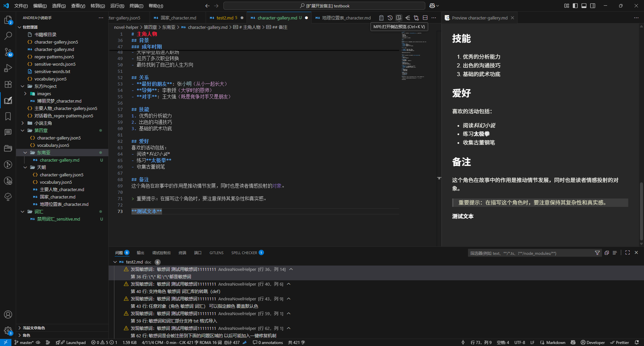Open the 终端(T) menu
The width and height of the screenshot is (644, 346).
[137, 6]
